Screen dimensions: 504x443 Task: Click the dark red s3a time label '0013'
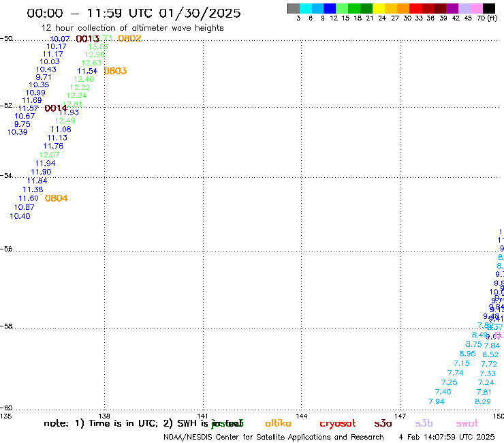pos(87,39)
